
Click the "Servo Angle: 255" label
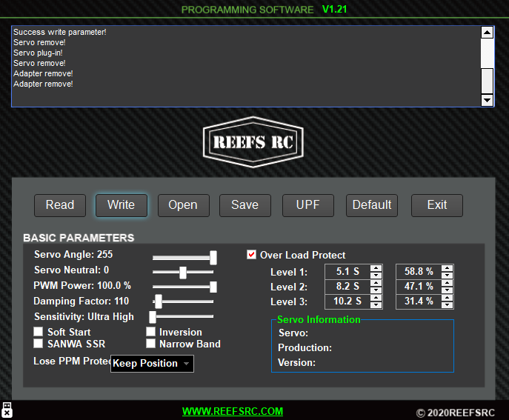(x=73, y=255)
